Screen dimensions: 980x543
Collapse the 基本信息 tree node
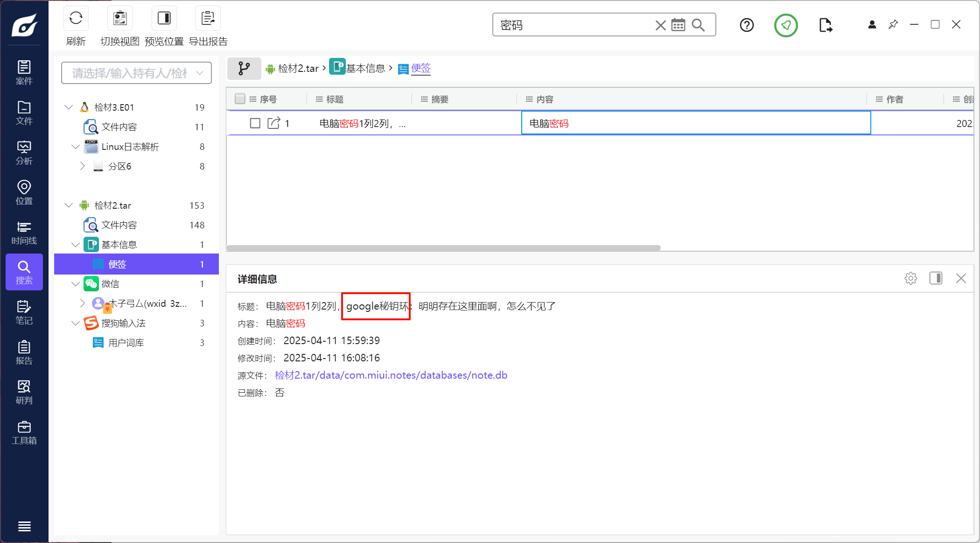(x=76, y=245)
